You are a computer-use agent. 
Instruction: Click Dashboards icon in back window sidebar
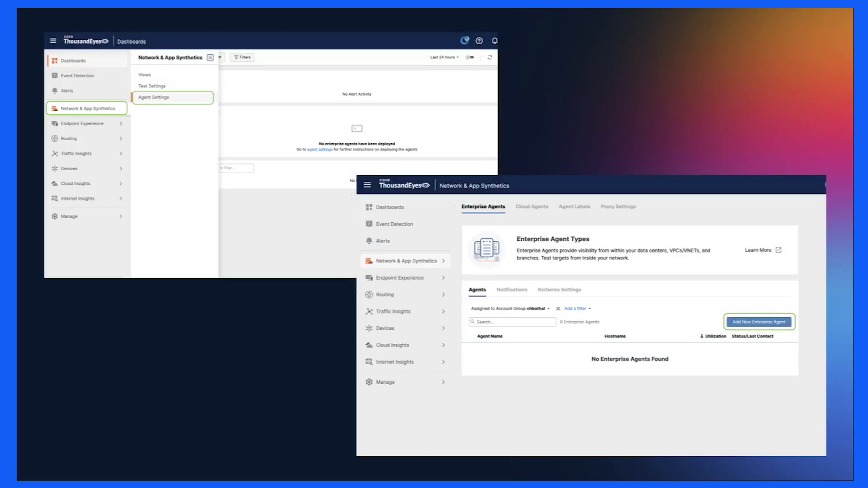point(55,61)
